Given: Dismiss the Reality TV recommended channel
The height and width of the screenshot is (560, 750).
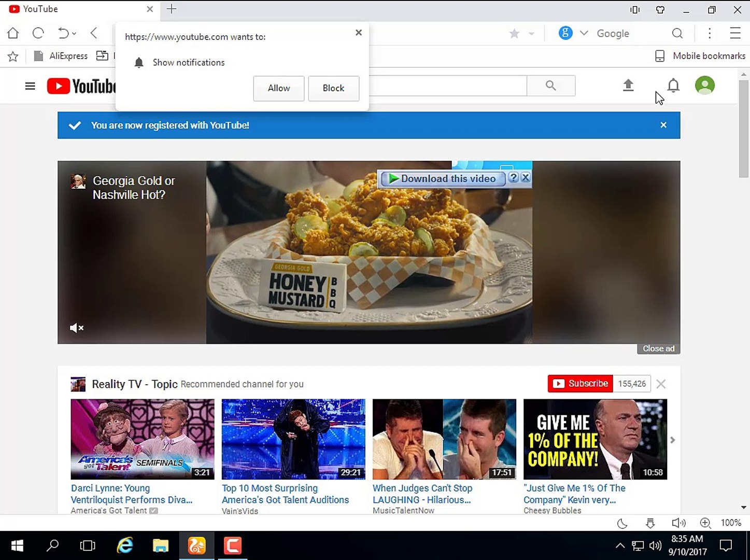Looking at the screenshot, I should 661,384.
